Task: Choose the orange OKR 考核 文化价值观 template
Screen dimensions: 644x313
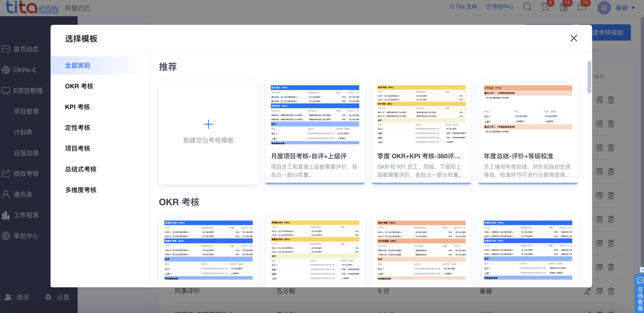Action: 421,250
